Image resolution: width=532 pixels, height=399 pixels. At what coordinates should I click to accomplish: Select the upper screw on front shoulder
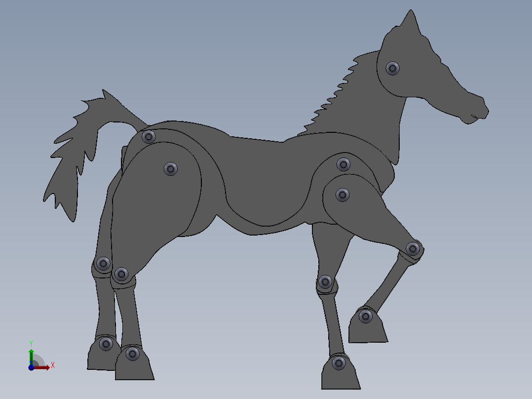click(x=343, y=165)
